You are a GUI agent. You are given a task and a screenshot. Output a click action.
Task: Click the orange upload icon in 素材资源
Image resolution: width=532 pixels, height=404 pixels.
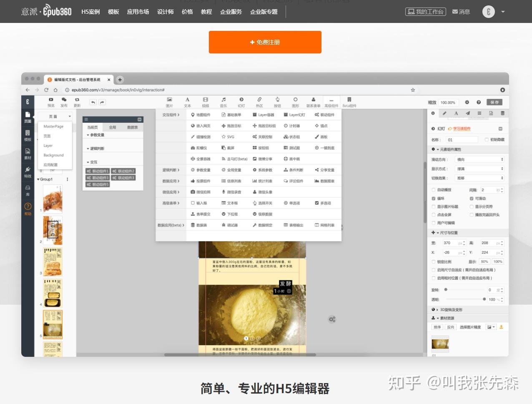tap(501, 327)
